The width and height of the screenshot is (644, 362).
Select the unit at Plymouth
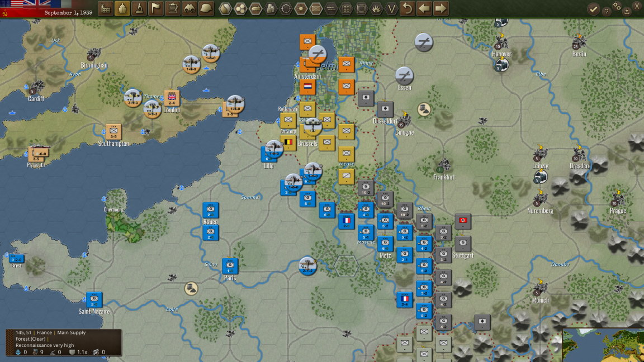pos(40,154)
